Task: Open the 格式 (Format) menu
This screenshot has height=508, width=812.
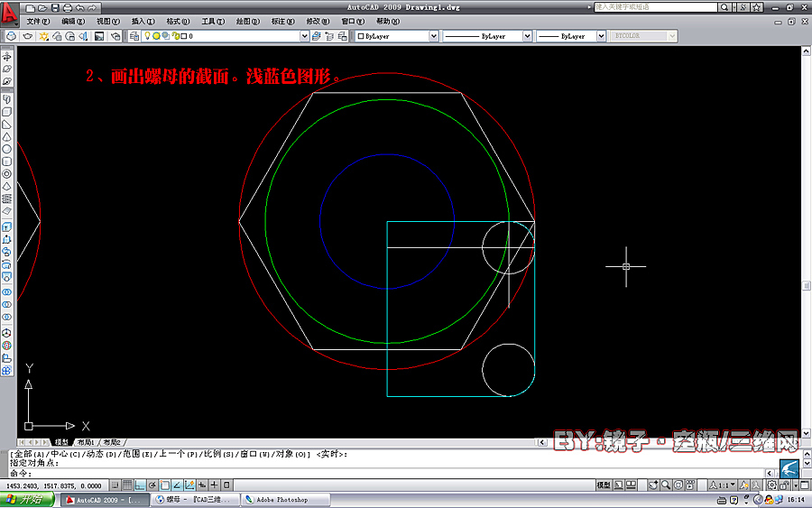Action: click(x=178, y=22)
